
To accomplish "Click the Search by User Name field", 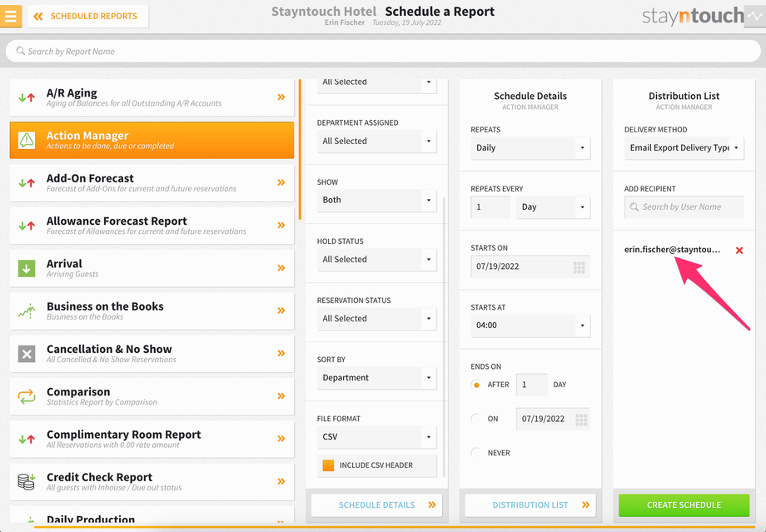I will point(684,207).
